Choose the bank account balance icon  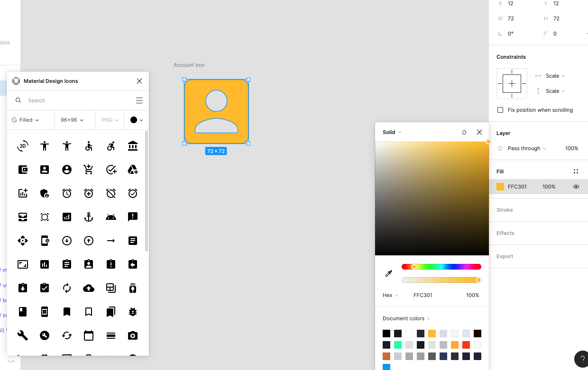click(133, 146)
